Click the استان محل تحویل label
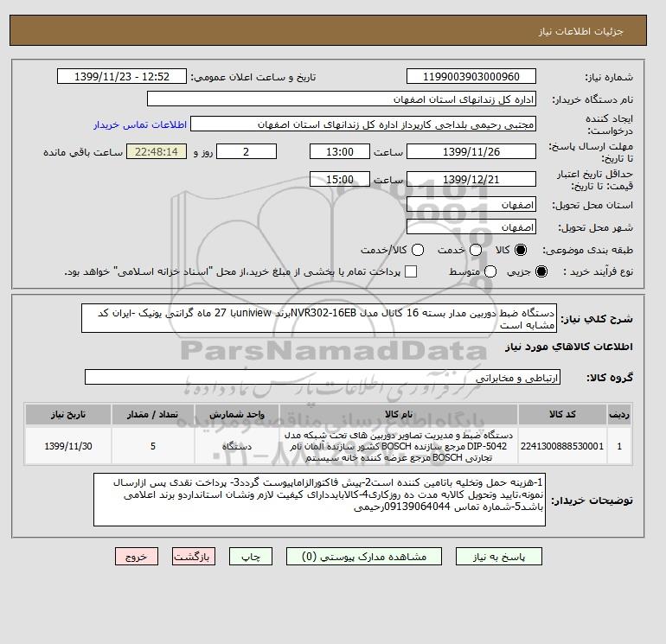 (592, 205)
